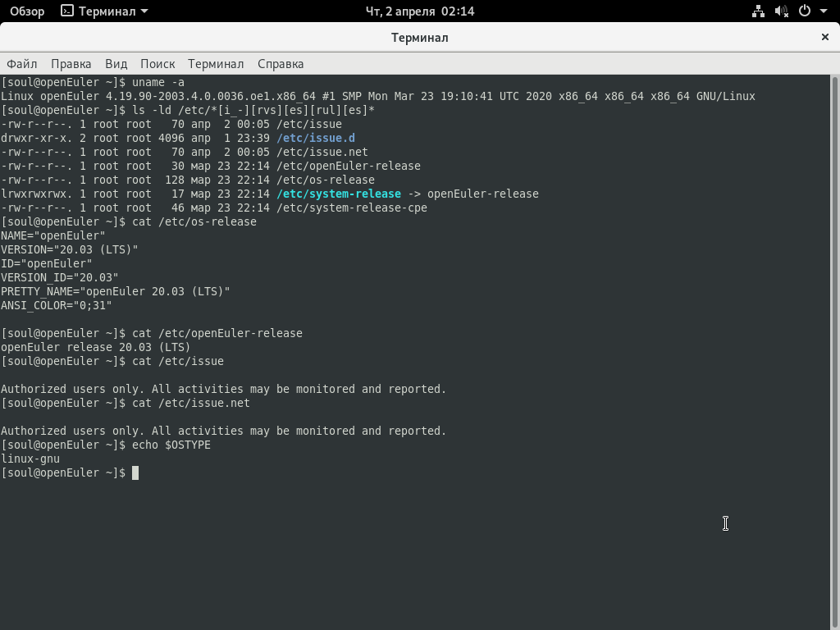Close the terminal window
The image size is (840, 630).
(x=825, y=37)
